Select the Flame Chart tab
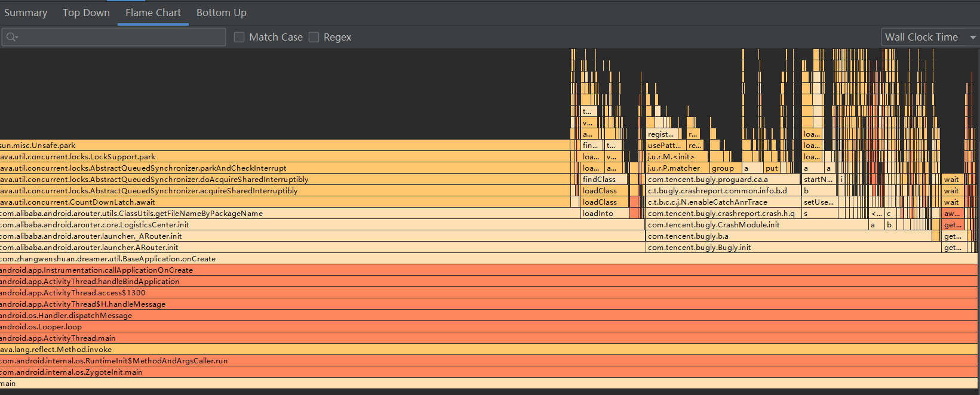The image size is (980, 395). tap(153, 13)
